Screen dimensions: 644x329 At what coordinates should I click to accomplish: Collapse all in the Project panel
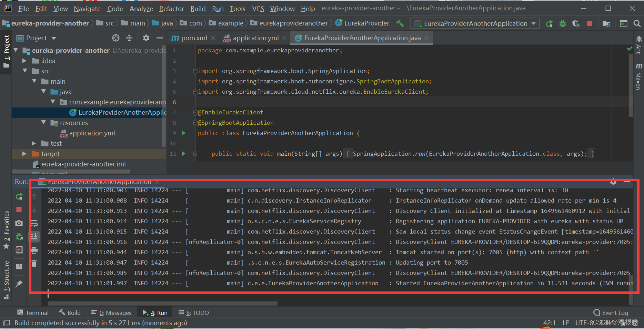tap(129, 38)
